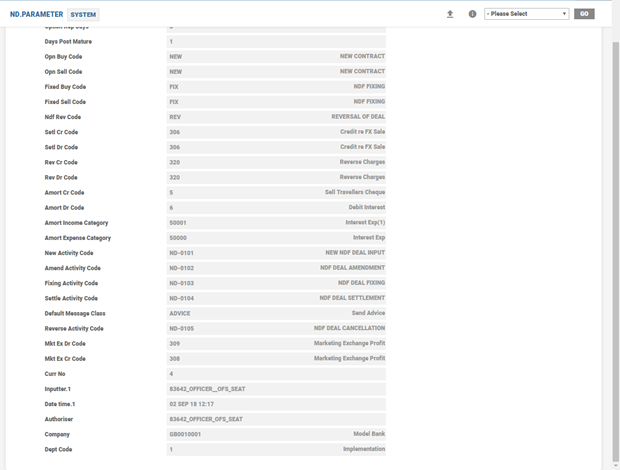Select the SYSTEM tab
The height and width of the screenshot is (470, 620).
coord(83,15)
